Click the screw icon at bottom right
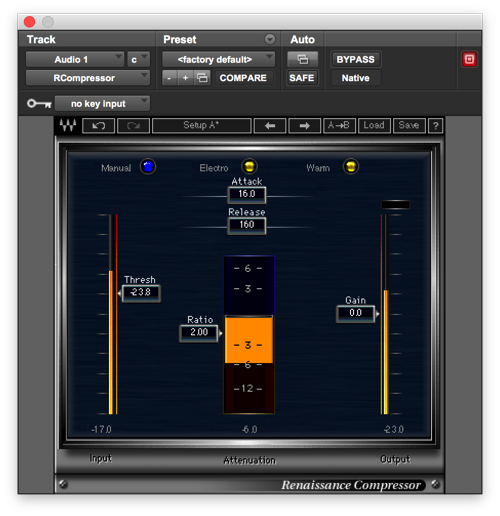The height and width of the screenshot is (516, 500). pos(435,484)
